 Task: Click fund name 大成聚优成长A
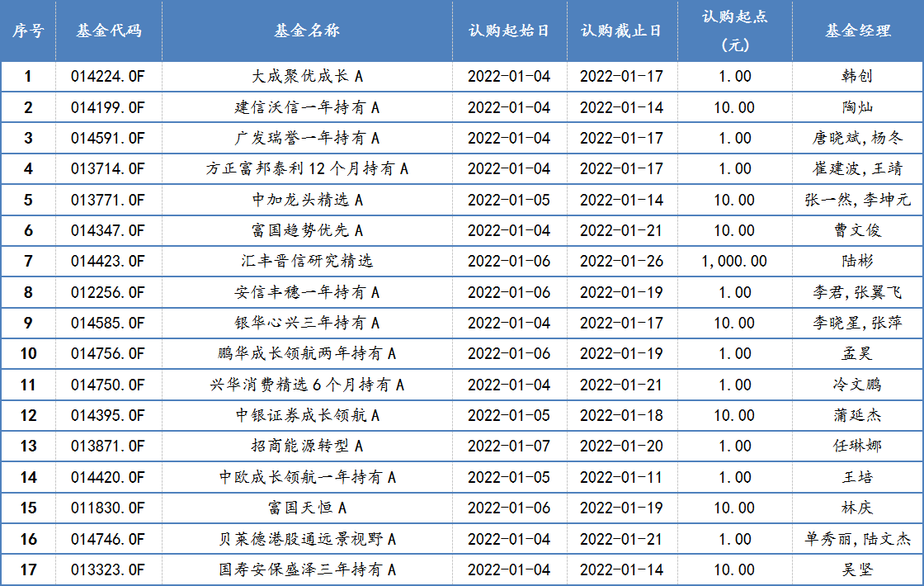click(x=307, y=77)
